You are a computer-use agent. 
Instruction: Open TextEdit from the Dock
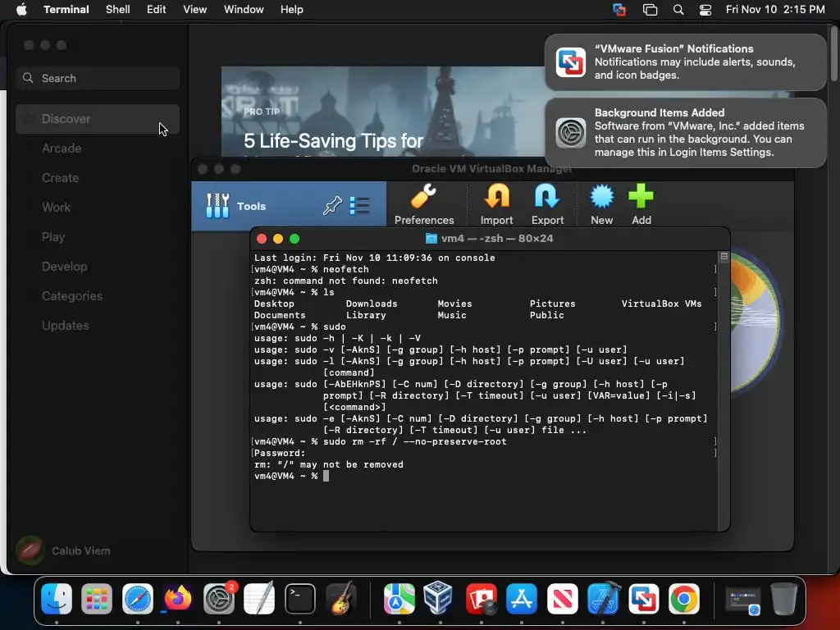tap(259, 598)
